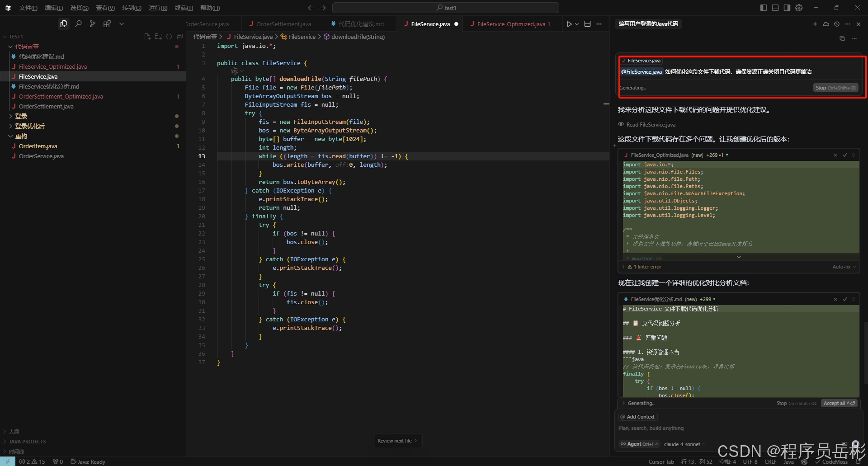Create a new file in the explorer

(x=147, y=37)
